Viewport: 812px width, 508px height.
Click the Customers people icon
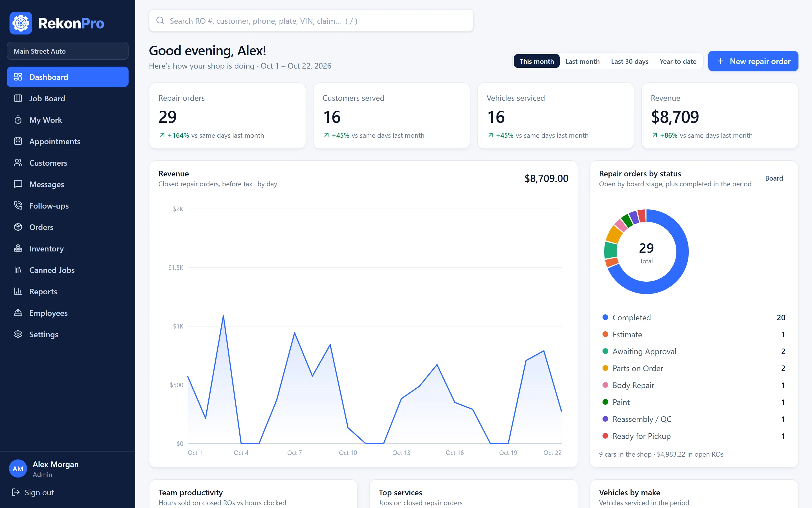coord(18,163)
